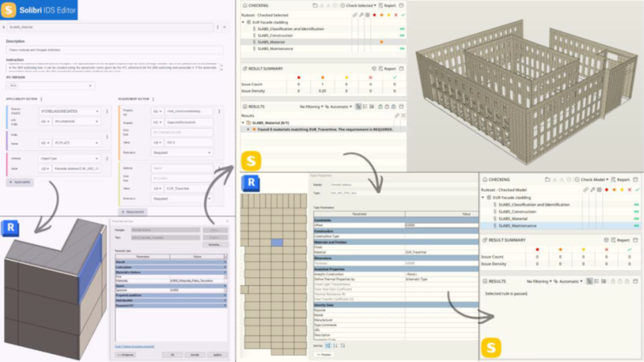Screen dimensions: 644x362
Task: Select SLABS_Maintenance in Checked Model ruleset
Action: tap(517, 226)
